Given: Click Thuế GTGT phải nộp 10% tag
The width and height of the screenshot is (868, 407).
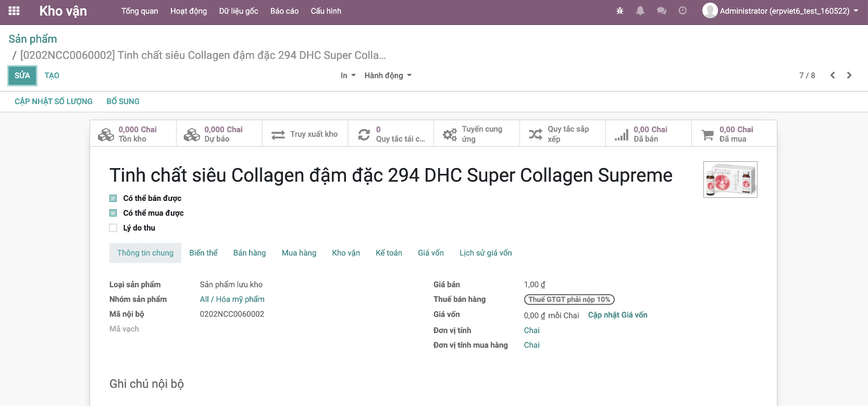Looking at the screenshot, I should (x=569, y=299).
